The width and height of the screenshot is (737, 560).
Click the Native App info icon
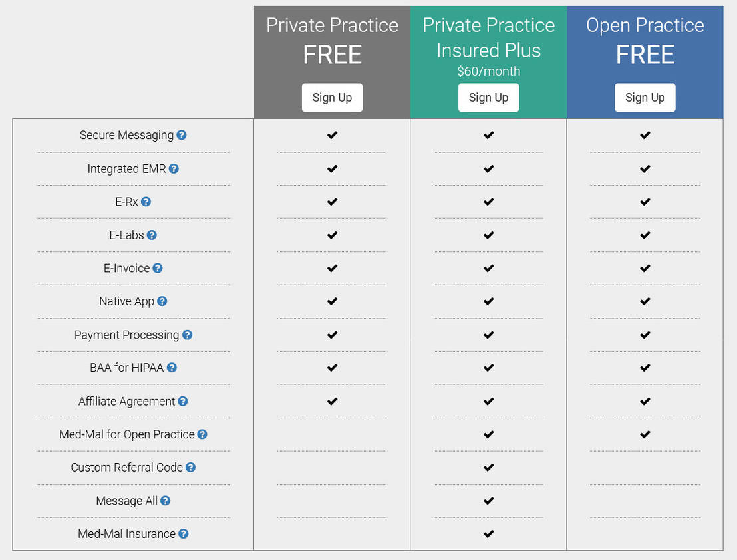(162, 301)
